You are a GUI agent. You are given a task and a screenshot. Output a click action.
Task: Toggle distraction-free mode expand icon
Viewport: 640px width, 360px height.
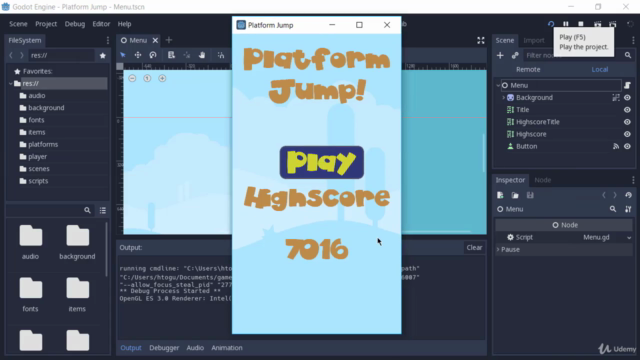481,40
